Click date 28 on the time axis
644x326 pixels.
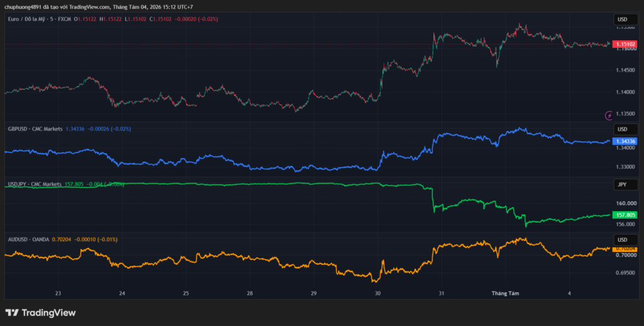pyautogui.click(x=250, y=293)
